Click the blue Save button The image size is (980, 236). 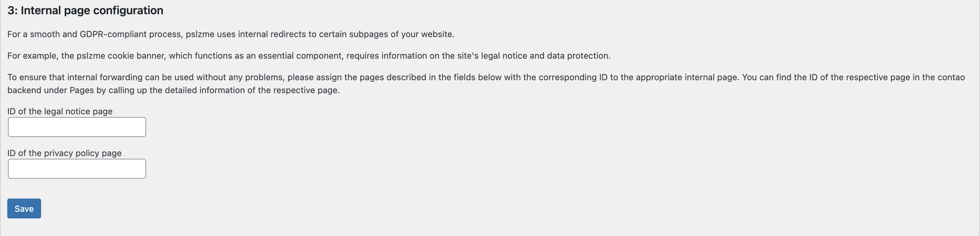[x=24, y=208]
